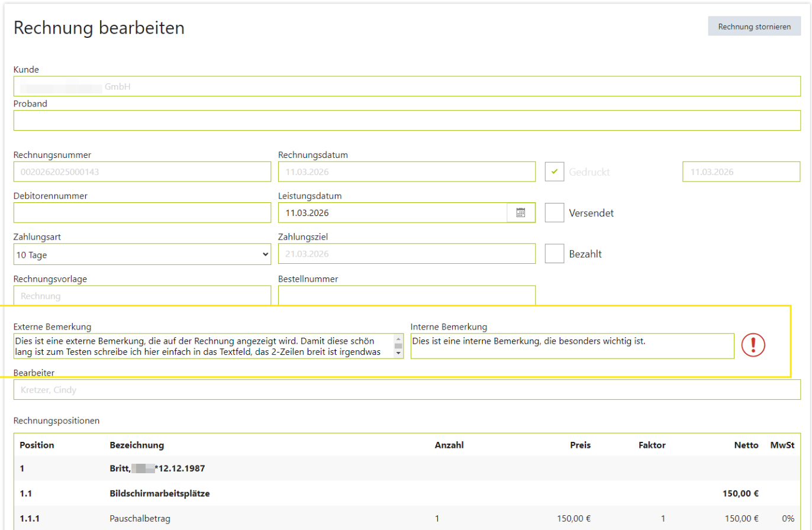Click the MwSt column header

[x=782, y=445]
